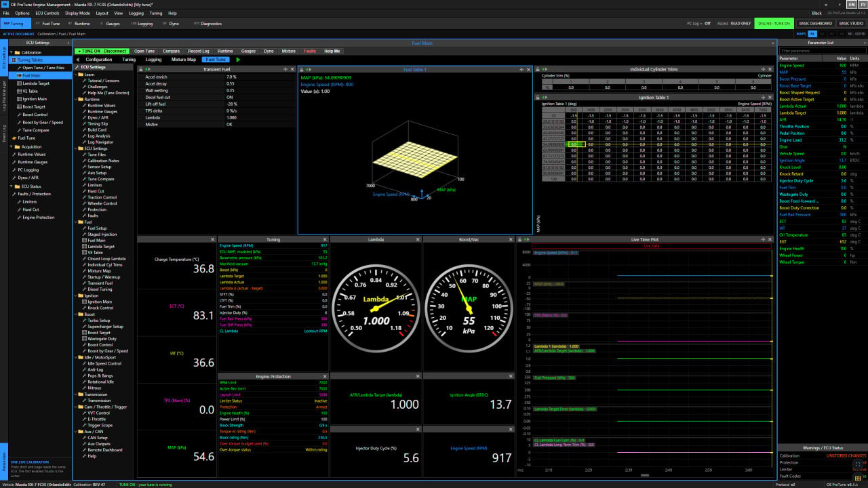Viewport: 868px width, 488px height.
Task: Collapse the Idle / MotorSport folder
Action: [x=76, y=357]
